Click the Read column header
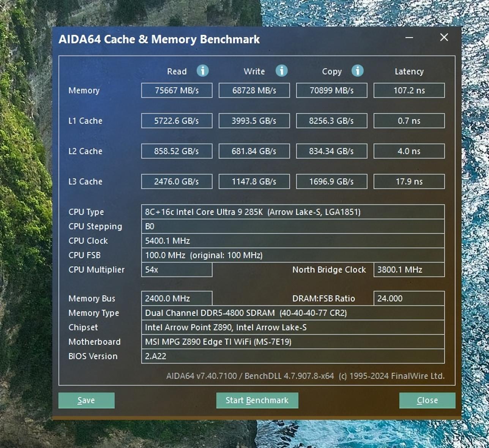Viewport: 489px width, 448px height. click(177, 71)
